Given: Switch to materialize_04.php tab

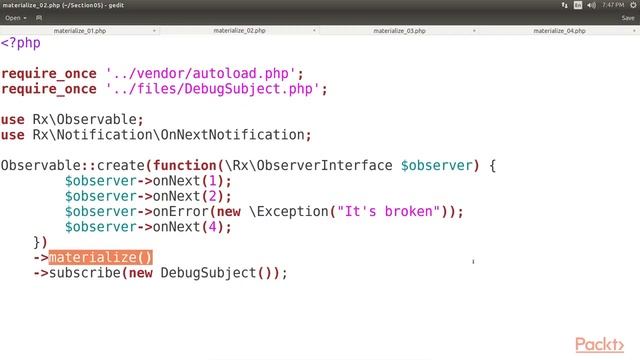Looking at the screenshot, I should point(560,31).
